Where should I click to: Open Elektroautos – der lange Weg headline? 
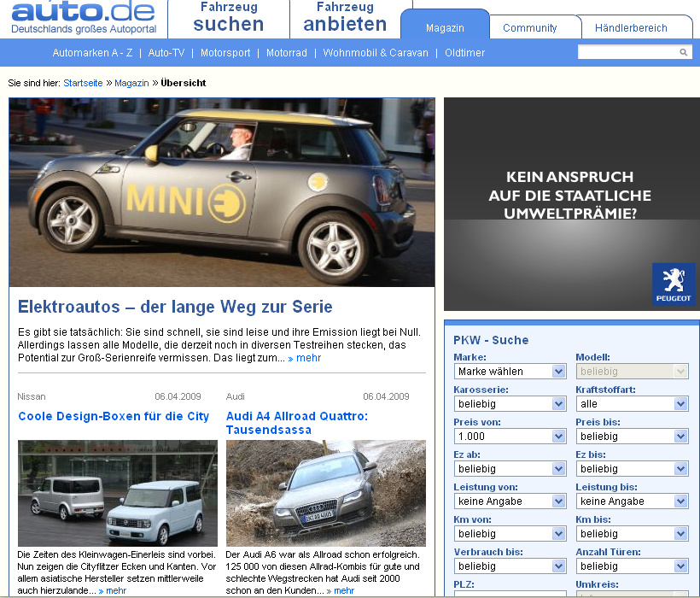[175, 307]
